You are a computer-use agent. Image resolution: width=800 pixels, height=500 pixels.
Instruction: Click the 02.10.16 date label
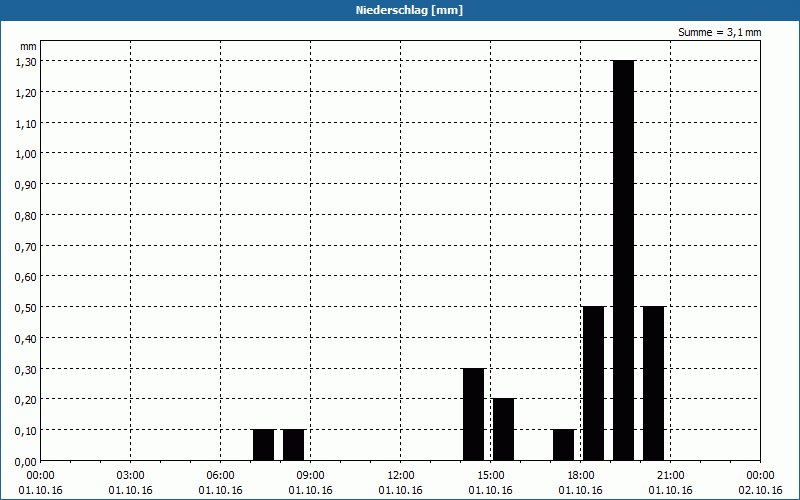pyautogui.click(x=760, y=490)
